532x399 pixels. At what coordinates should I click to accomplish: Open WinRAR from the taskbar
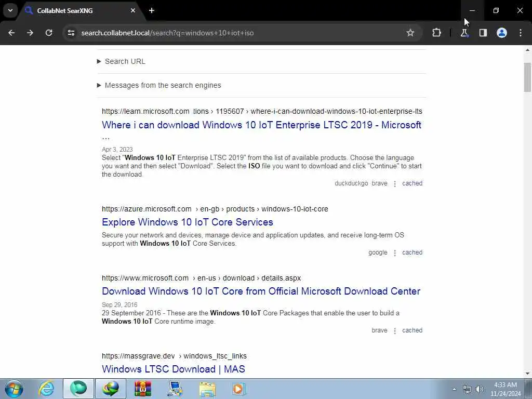143,389
